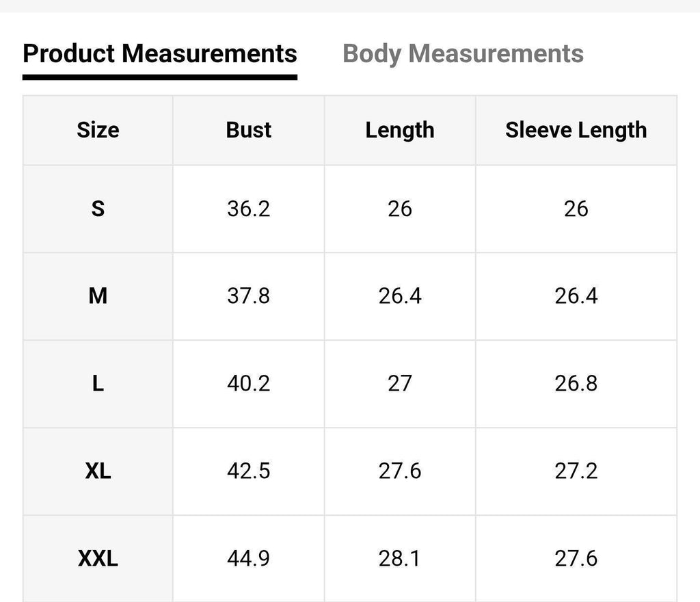Click the 28.1 length value

pyautogui.click(x=399, y=559)
